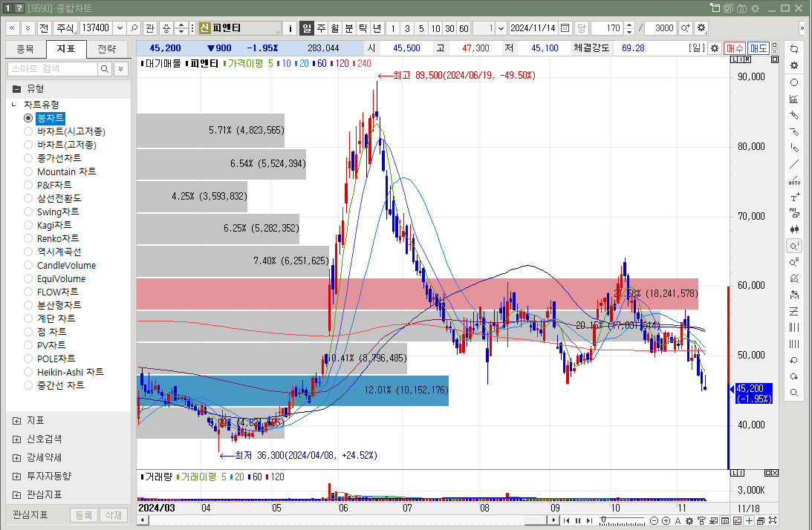Viewport: 812px width, 530px height.
Task: Select the 삼선전환도 chart type
Action: [28, 198]
